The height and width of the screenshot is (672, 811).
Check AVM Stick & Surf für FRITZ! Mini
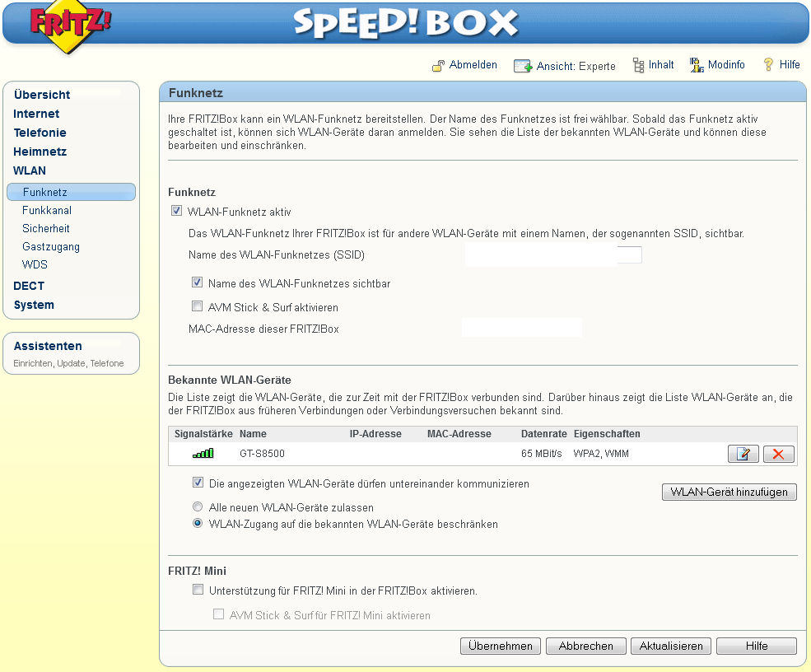pyautogui.click(x=219, y=614)
